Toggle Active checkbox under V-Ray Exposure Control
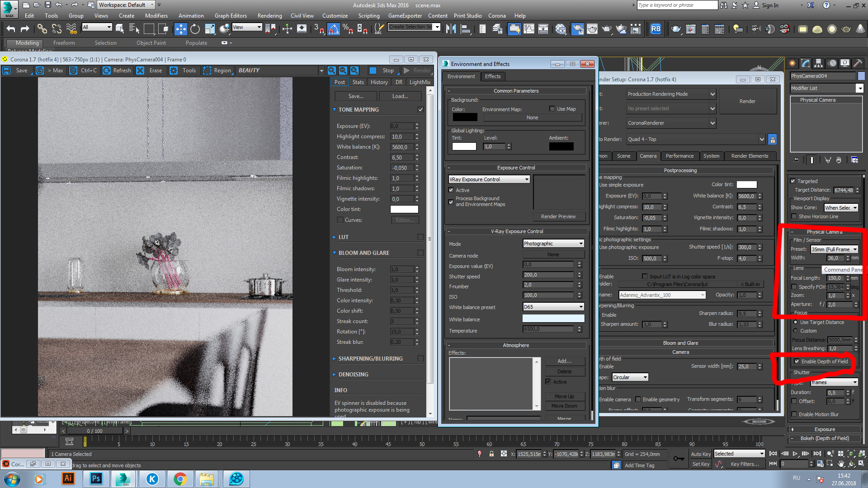Viewport: 868px width, 488px height. pyautogui.click(x=452, y=189)
